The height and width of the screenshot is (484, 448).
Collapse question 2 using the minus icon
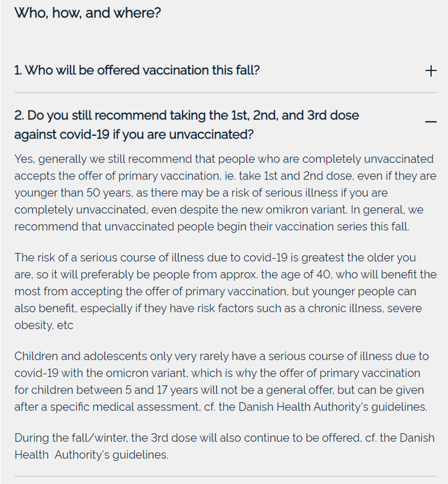coord(430,122)
